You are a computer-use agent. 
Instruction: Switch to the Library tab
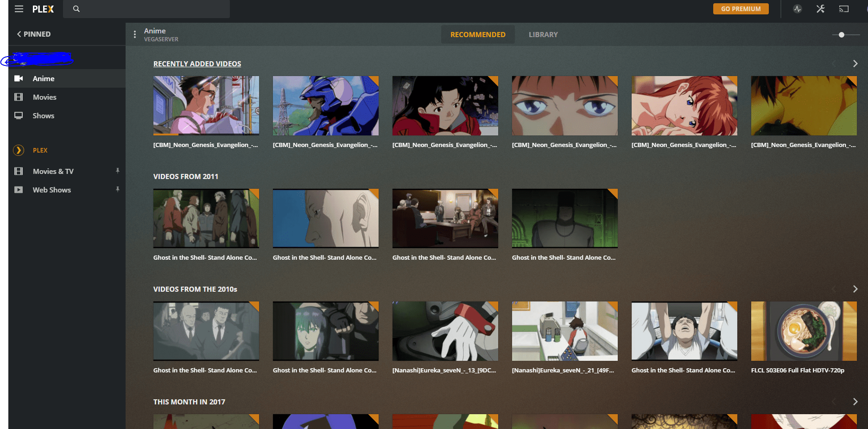[x=543, y=34]
